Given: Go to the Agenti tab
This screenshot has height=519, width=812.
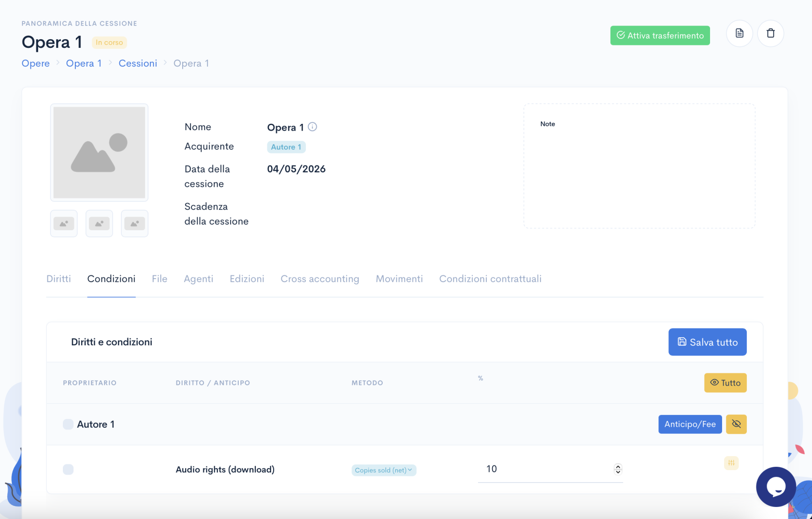Looking at the screenshot, I should pyautogui.click(x=199, y=279).
